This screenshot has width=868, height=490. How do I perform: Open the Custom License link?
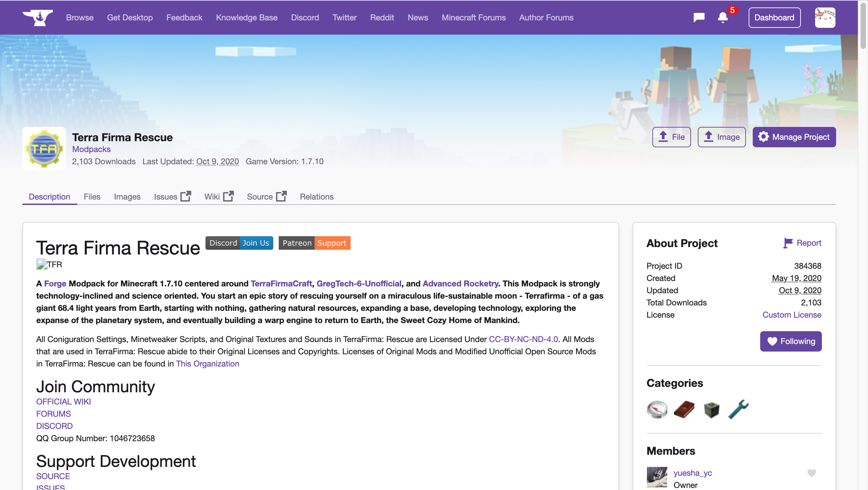[x=792, y=315]
